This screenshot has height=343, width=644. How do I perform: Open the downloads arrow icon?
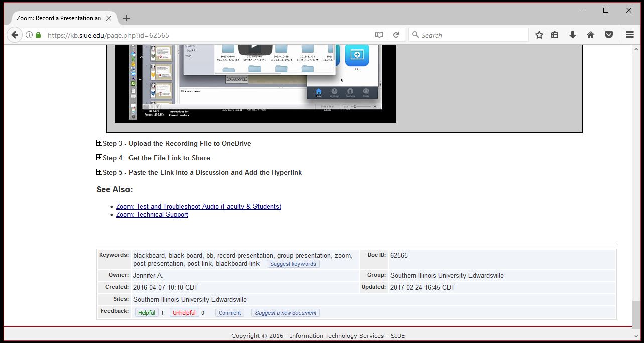coord(573,35)
